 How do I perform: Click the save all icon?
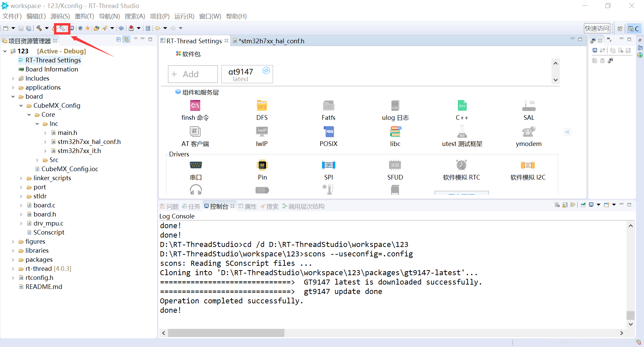click(x=29, y=28)
